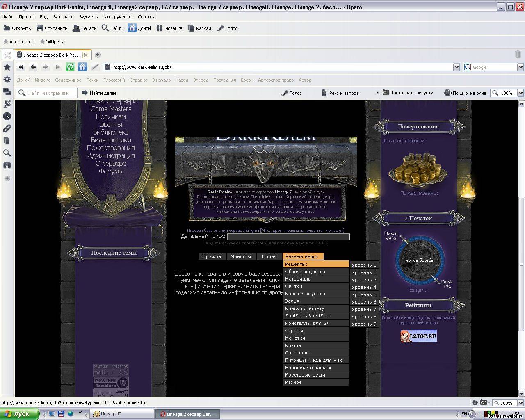Select the Броня database tab
The height and width of the screenshot is (420, 525).
tap(269, 256)
